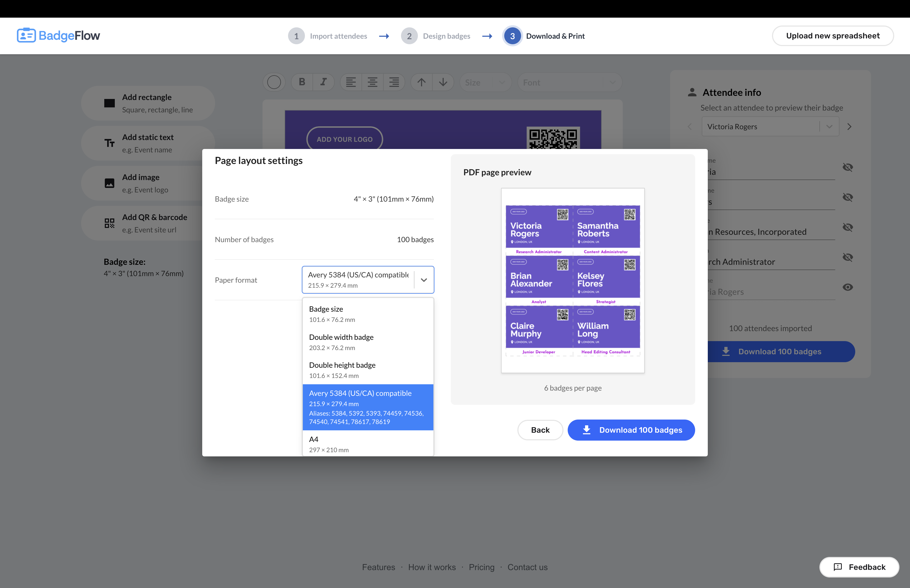Open the Font dropdown

(x=570, y=82)
